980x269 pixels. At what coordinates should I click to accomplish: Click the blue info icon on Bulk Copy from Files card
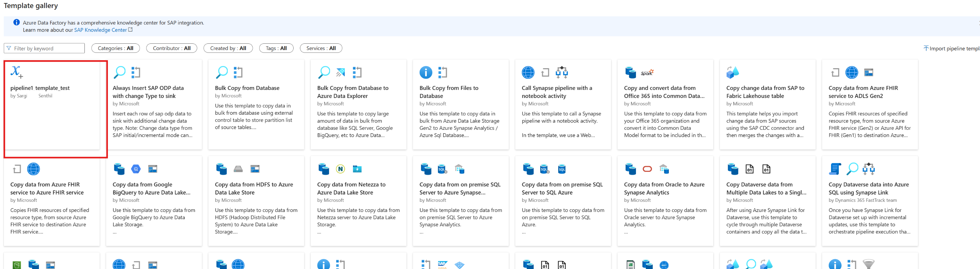[426, 72]
